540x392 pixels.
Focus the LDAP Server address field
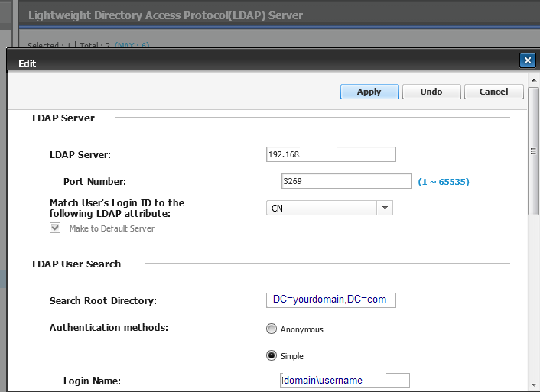330,154
